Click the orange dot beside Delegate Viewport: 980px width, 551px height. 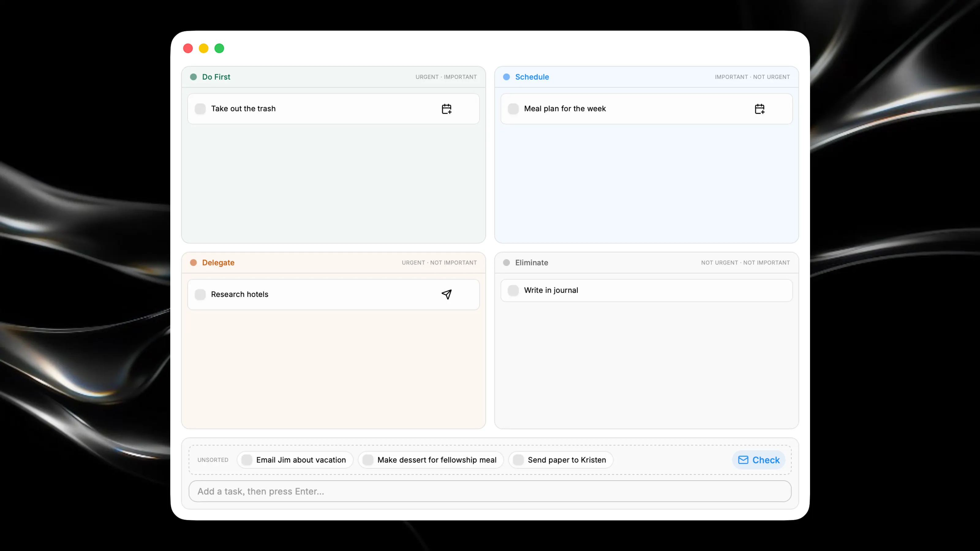coord(193,263)
